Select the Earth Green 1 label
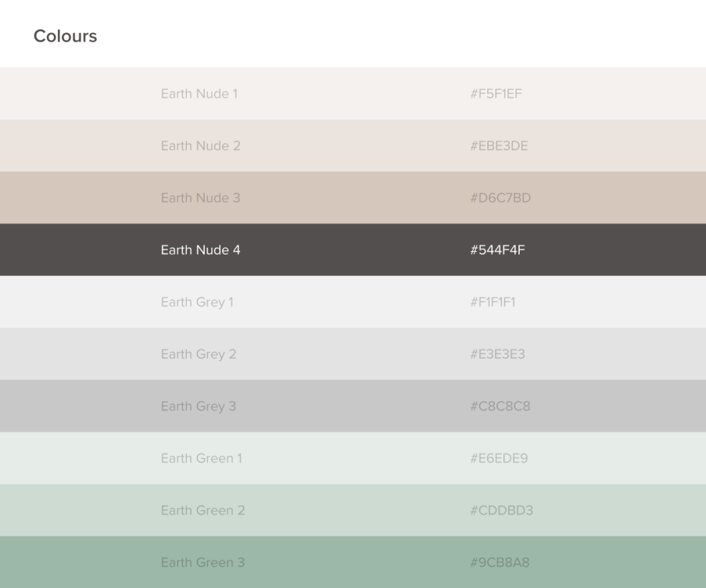Viewport: 706px width, 588px height. [201, 458]
